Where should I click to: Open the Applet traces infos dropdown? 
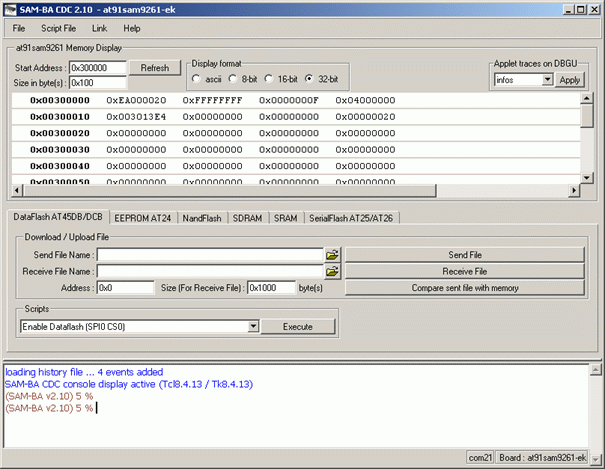[548, 80]
